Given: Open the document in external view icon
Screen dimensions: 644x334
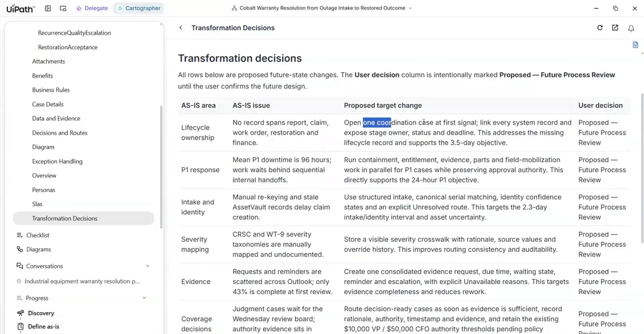Looking at the screenshot, I should coord(615,28).
